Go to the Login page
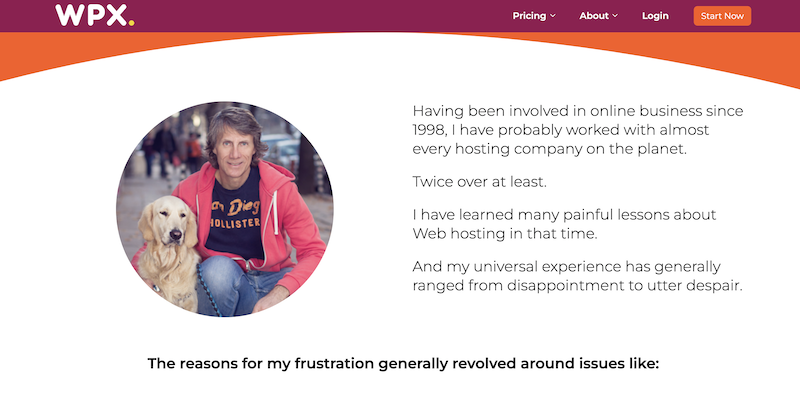The height and width of the screenshot is (396, 800). pos(655,16)
